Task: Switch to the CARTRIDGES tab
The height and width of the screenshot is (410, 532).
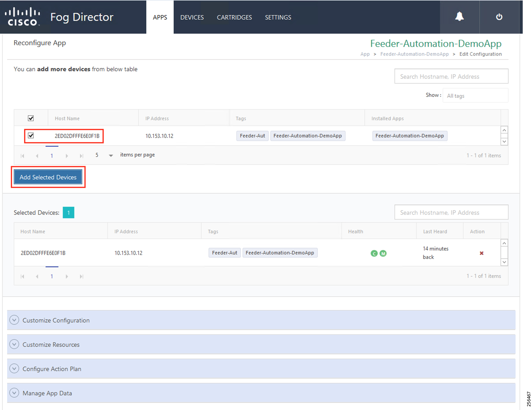Action: tap(234, 17)
